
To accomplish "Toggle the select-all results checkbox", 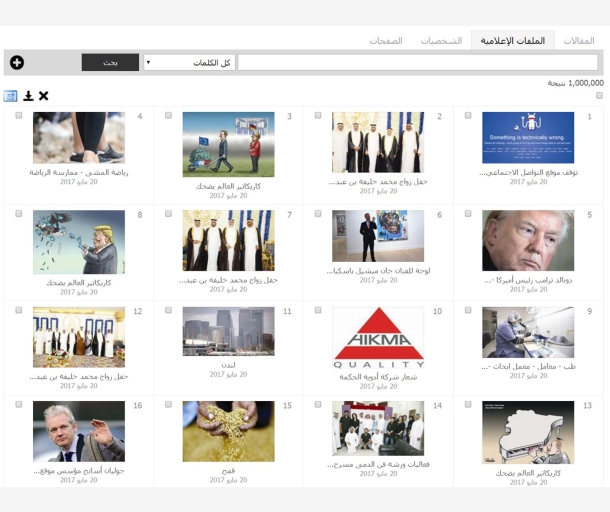I will click(599, 96).
